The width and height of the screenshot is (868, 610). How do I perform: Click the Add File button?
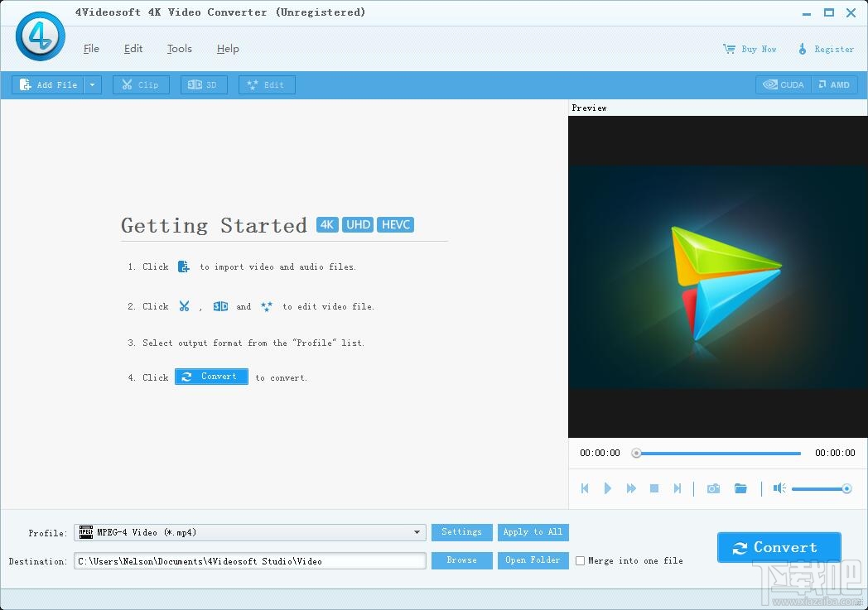click(48, 84)
